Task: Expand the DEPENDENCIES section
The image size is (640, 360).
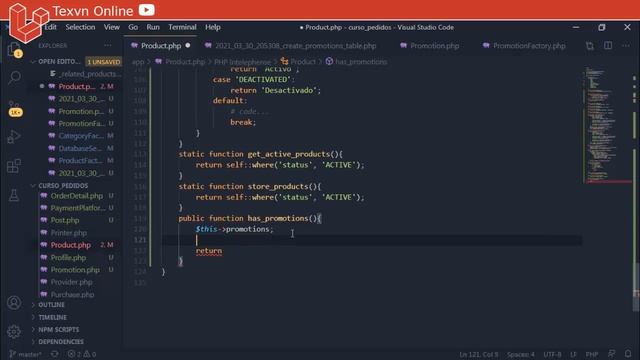Action: 61,342
